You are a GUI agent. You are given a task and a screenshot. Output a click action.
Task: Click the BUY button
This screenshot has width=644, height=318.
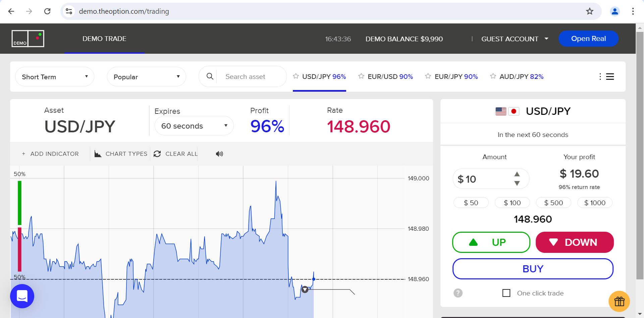coord(533,269)
